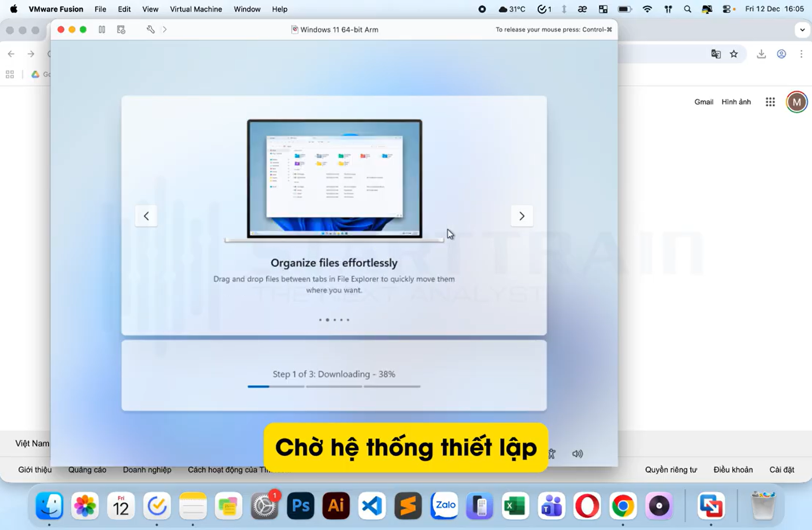The height and width of the screenshot is (530, 812).
Task: Open Google apps grid
Action: tap(770, 102)
